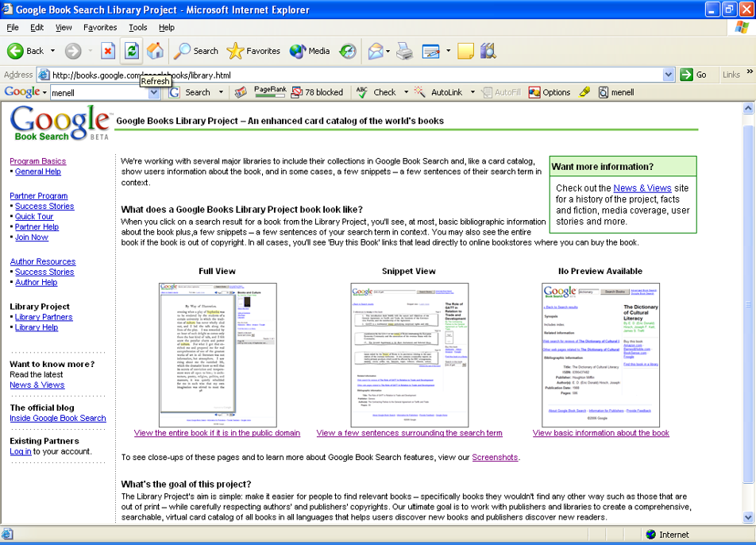Click the spell Check button
756x545 pixels.
(x=376, y=92)
